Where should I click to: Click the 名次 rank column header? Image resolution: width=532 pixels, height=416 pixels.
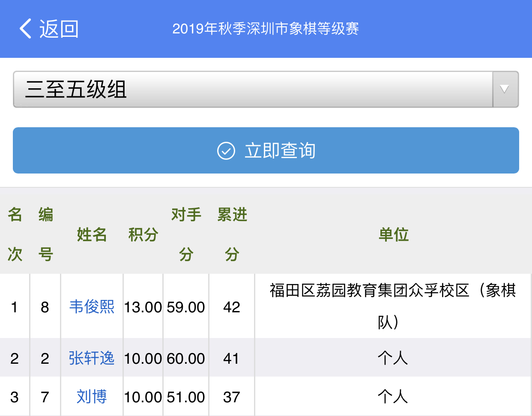coord(15,234)
